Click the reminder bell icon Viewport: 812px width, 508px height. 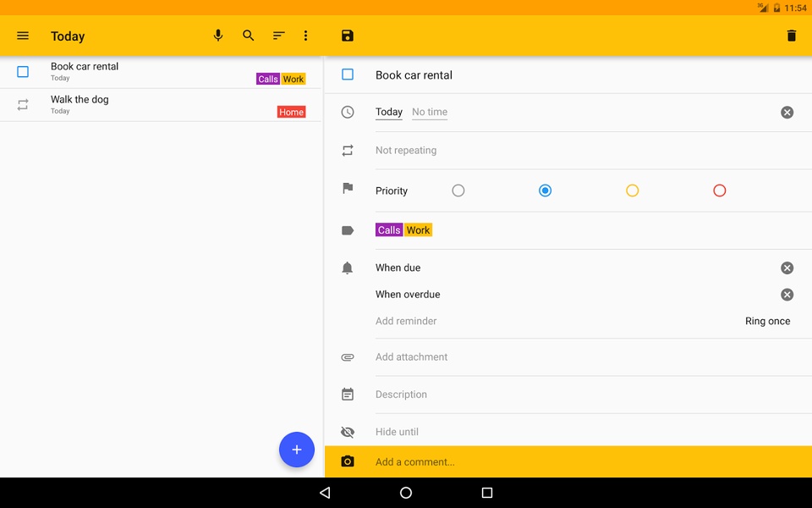coord(348,268)
